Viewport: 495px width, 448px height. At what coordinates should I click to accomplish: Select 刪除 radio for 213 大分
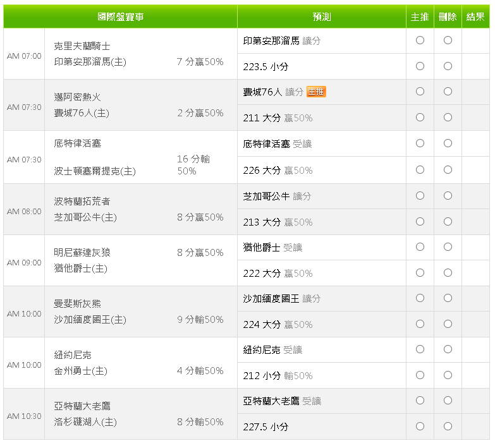448,222
